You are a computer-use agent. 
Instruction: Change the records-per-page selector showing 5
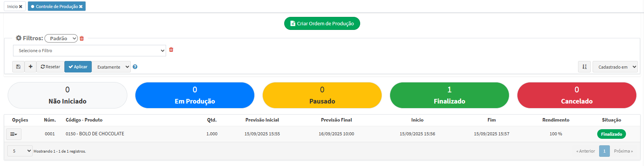20,151
